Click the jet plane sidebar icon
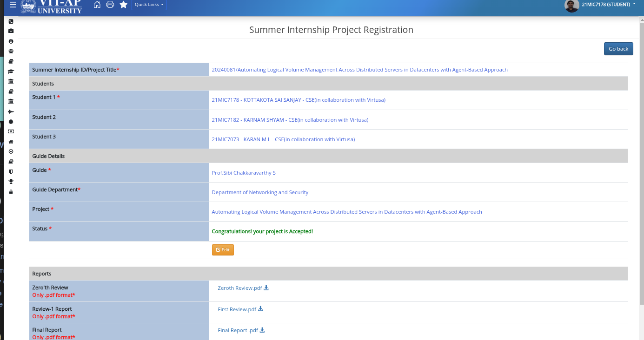 click(11, 111)
